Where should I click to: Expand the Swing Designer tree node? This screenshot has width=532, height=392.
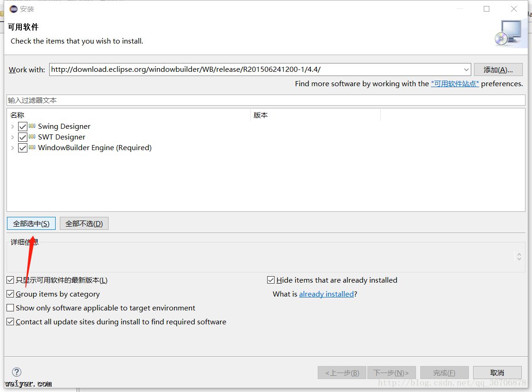click(13, 126)
